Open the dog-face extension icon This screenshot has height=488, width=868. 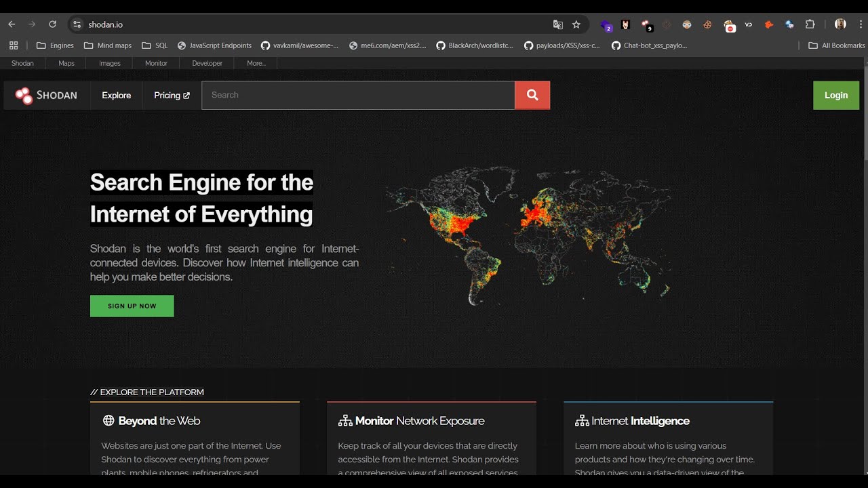click(x=625, y=24)
